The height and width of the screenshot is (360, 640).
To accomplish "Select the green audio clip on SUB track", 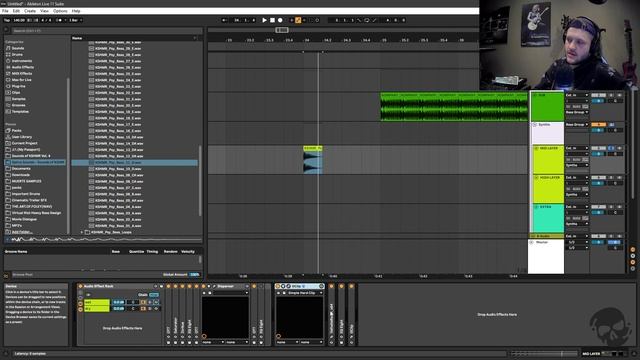I will click(x=454, y=107).
